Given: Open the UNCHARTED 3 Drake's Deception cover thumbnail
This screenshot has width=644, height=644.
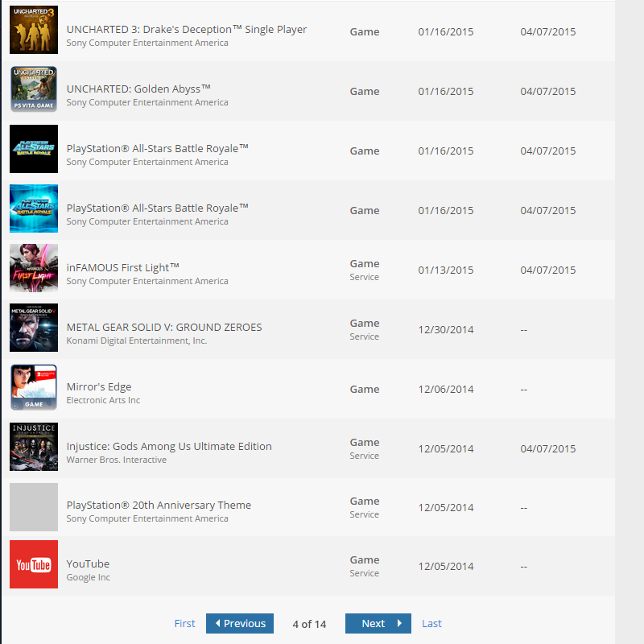Looking at the screenshot, I should 34,30.
